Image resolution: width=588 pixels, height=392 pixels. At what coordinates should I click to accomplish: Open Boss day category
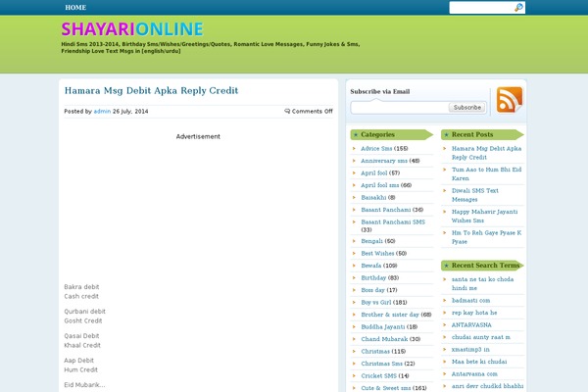372,290
